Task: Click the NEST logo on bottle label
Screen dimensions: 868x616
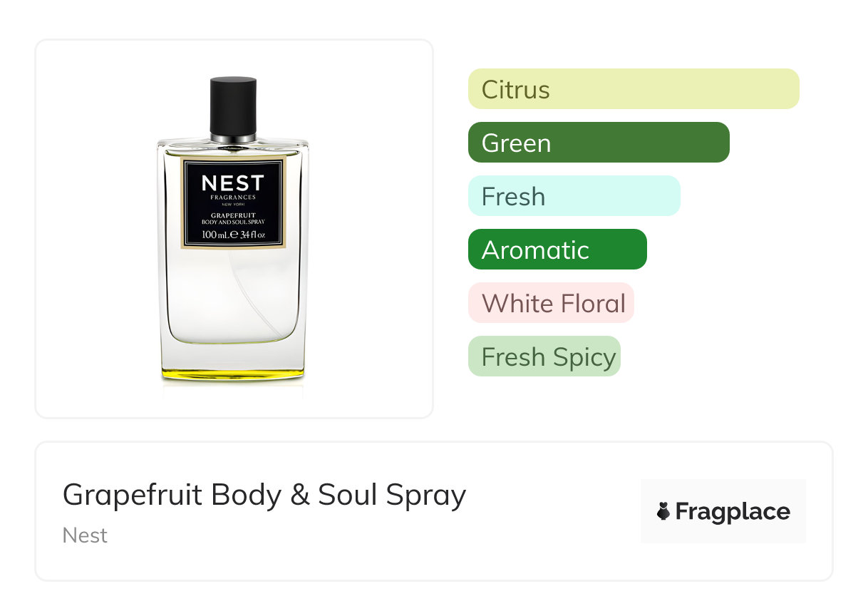Action: tap(233, 183)
